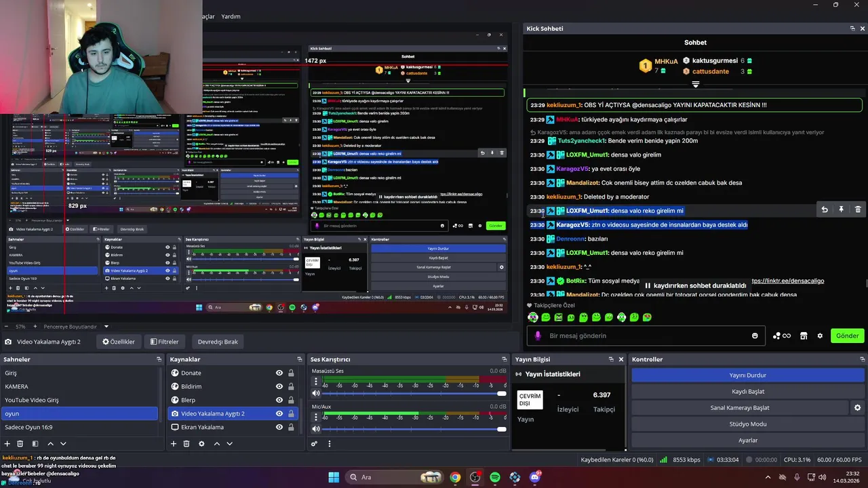Move source up in Kaynaklar panel
The image size is (868, 488).
217,444
